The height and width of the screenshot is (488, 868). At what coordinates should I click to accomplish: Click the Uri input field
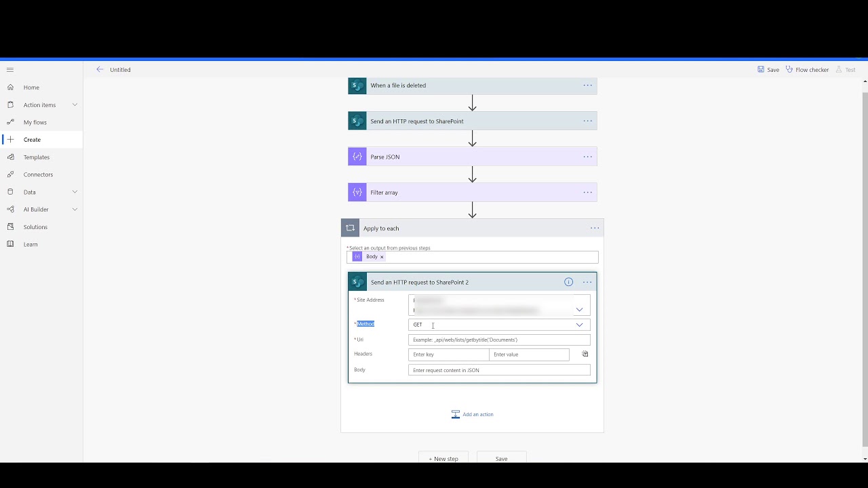click(499, 340)
